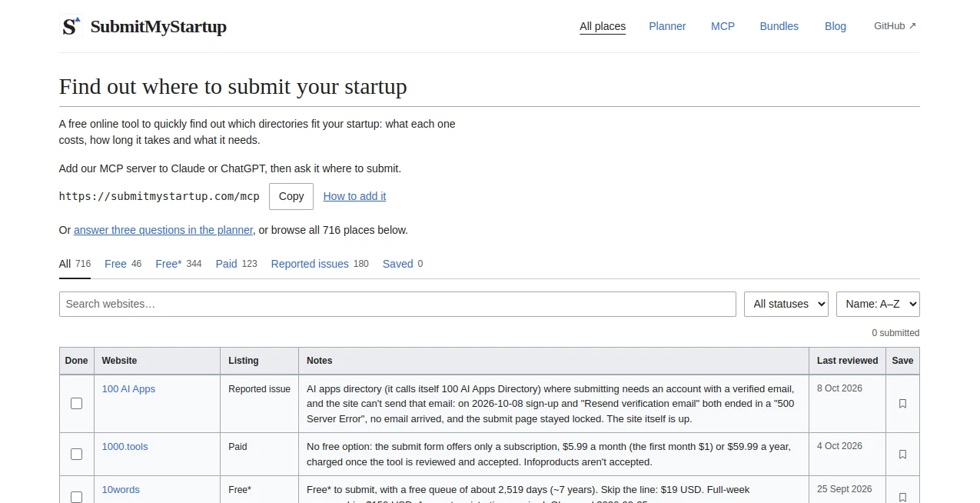Open the GitHub external link
Screen dimensions: 980x503
click(895, 26)
